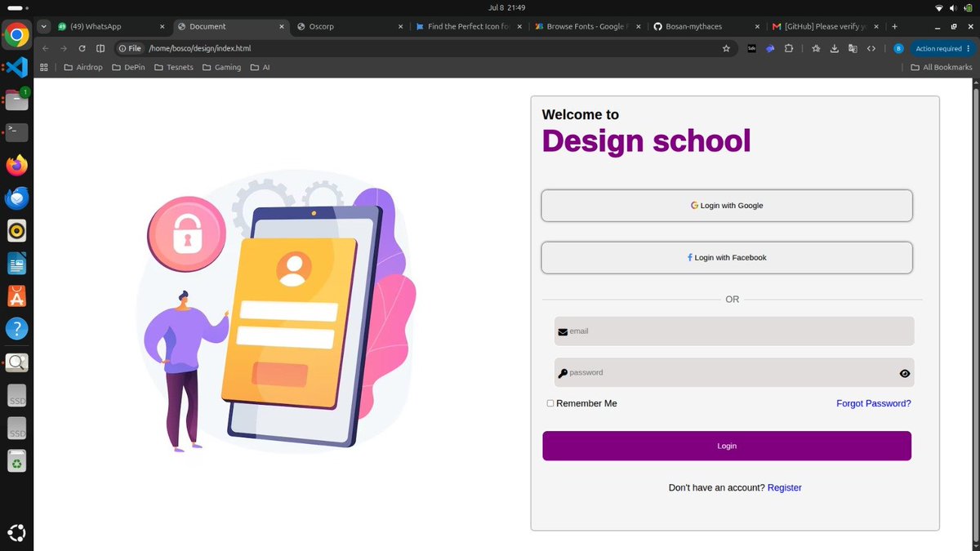980x551 pixels.
Task: Open the tab search dropdown arrow
Action: tap(44, 26)
